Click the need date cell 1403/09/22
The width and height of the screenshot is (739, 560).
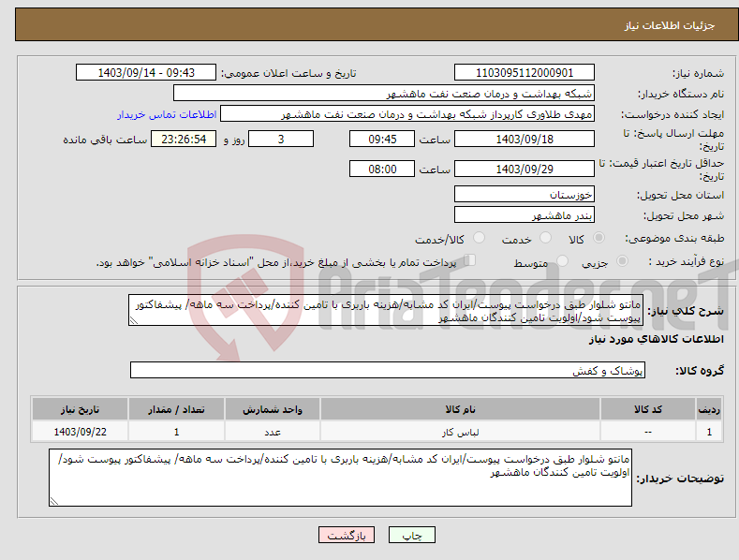coord(81,432)
